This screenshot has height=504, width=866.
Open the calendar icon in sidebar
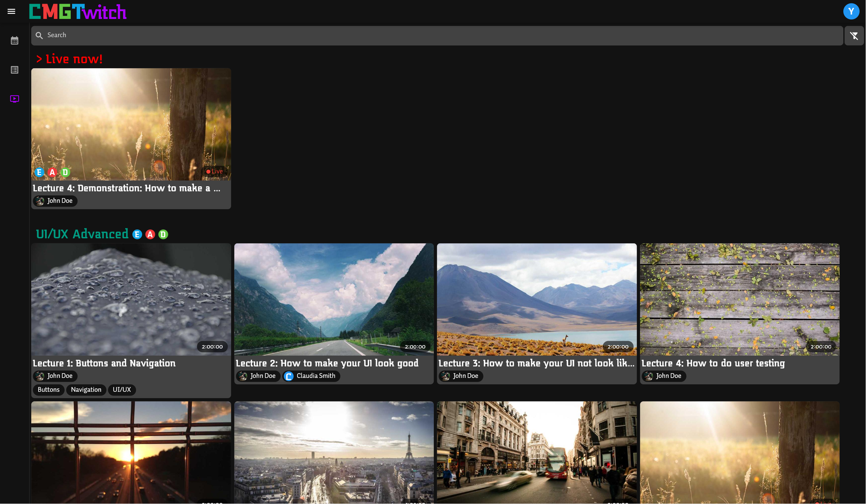(15, 41)
